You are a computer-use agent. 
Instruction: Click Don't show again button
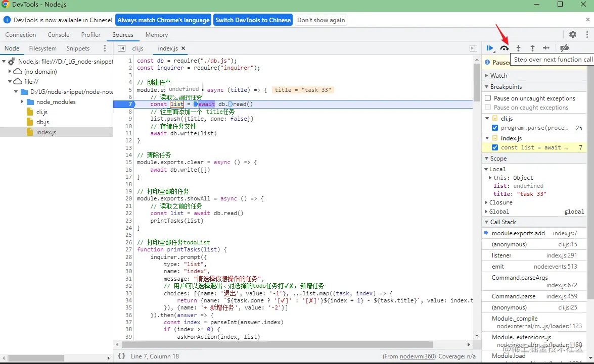click(321, 20)
